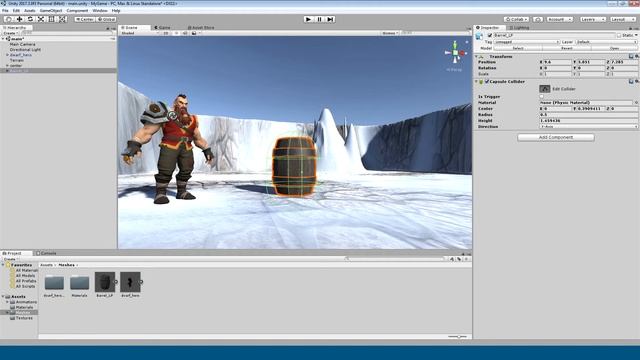Expand the center object in Hierarchy

click(x=7, y=65)
